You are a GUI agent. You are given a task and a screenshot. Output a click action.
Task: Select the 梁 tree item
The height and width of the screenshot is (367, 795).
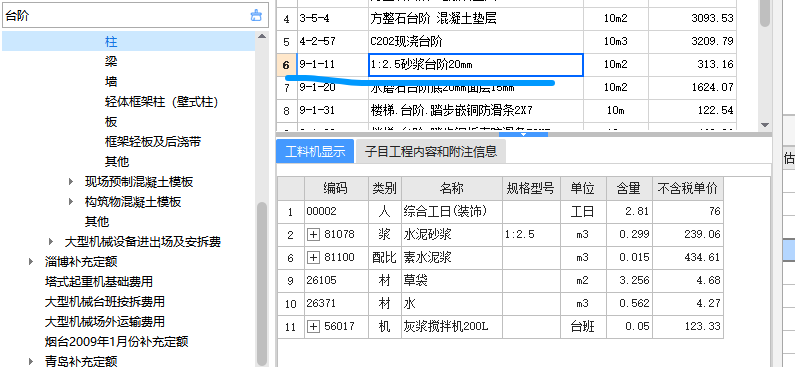pos(111,61)
